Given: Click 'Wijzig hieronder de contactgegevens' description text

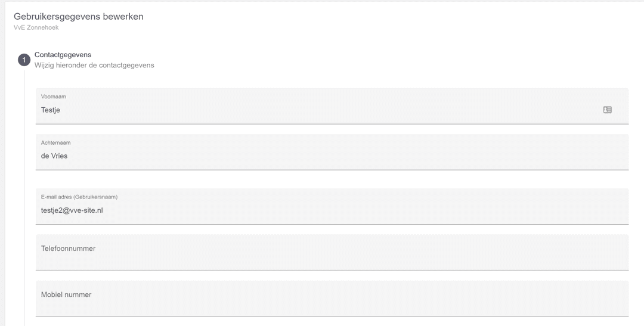Looking at the screenshot, I should pos(94,65).
